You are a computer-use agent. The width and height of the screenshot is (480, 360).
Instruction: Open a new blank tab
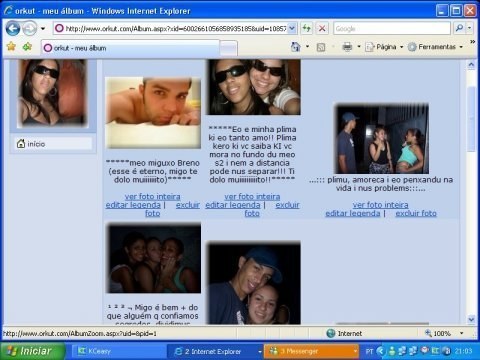point(229,48)
